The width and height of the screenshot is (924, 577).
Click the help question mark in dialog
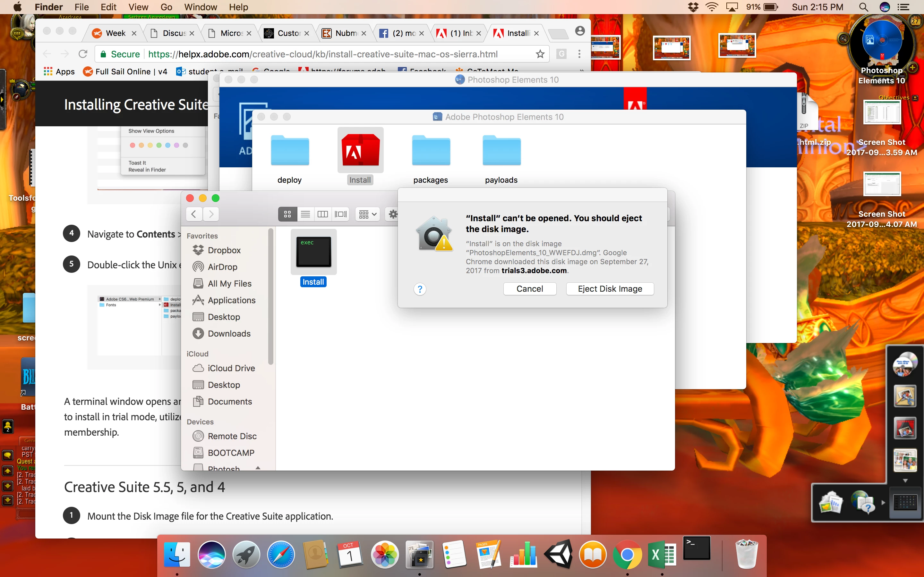(x=420, y=289)
